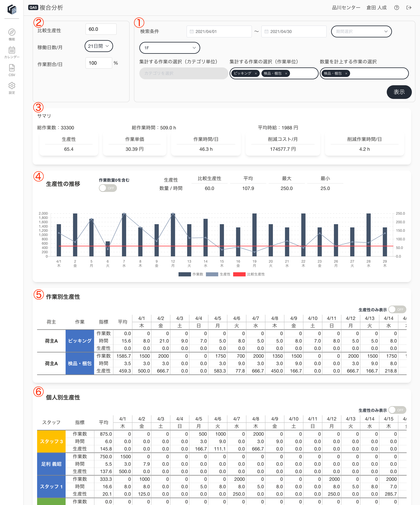Screen dimensions: 420x505
Task: Open the 作業単位 multi-select box
Action: point(274,73)
